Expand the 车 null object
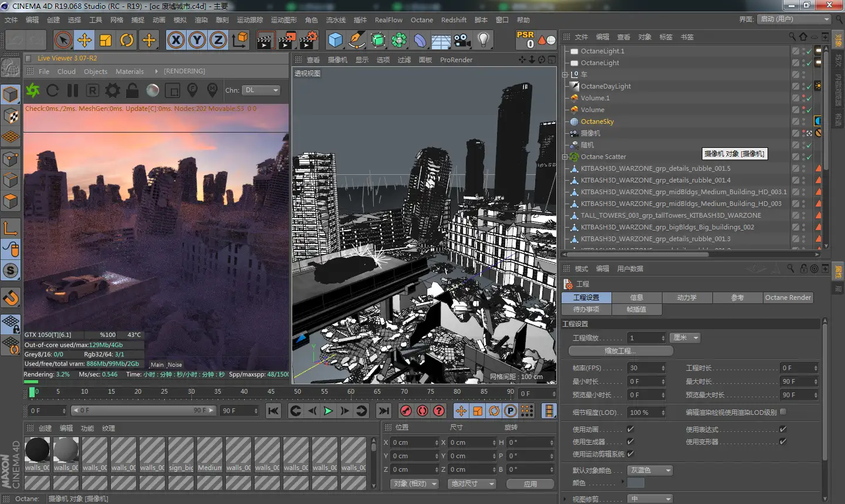Image resolution: width=845 pixels, height=504 pixels. [x=565, y=75]
